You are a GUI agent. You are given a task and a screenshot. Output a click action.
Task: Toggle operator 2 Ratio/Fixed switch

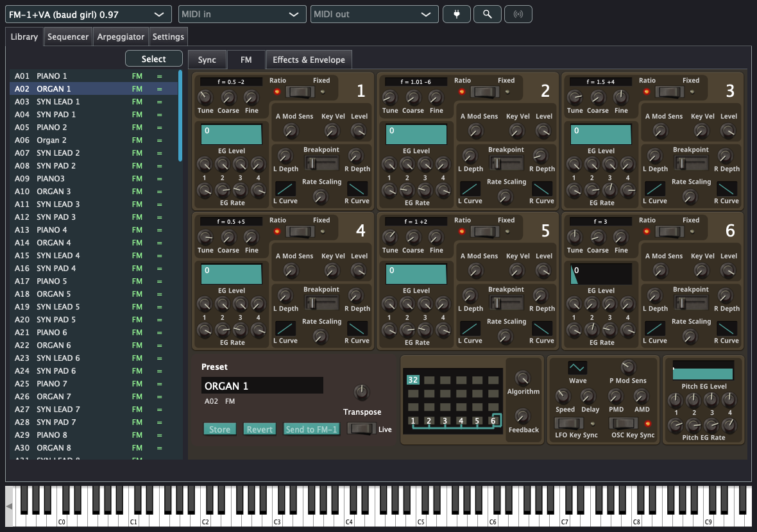(x=485, y=92)
